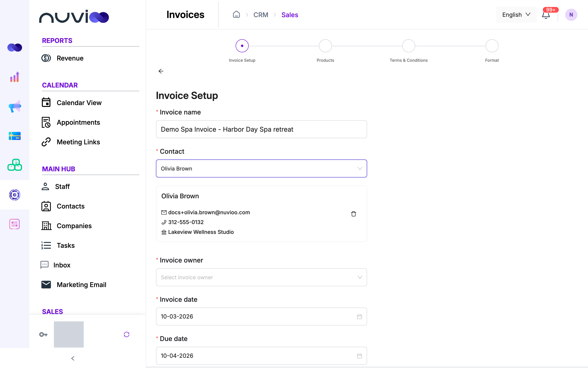Open the notifications bell
The width and height of the screenshot is (588, 368).
pyautogui.click(x=546, y=15)
